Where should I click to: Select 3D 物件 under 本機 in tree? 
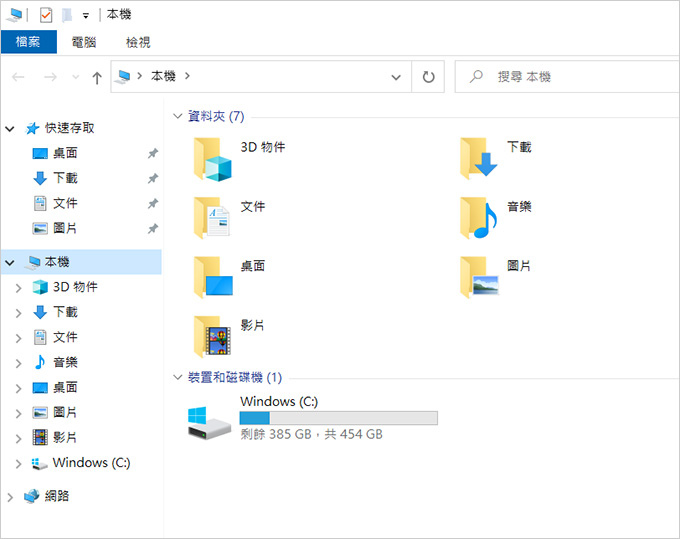coord(75,287)
